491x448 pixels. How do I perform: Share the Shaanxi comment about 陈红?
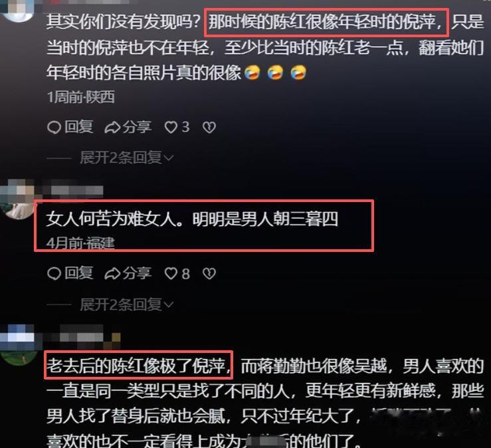click(128, 127)
